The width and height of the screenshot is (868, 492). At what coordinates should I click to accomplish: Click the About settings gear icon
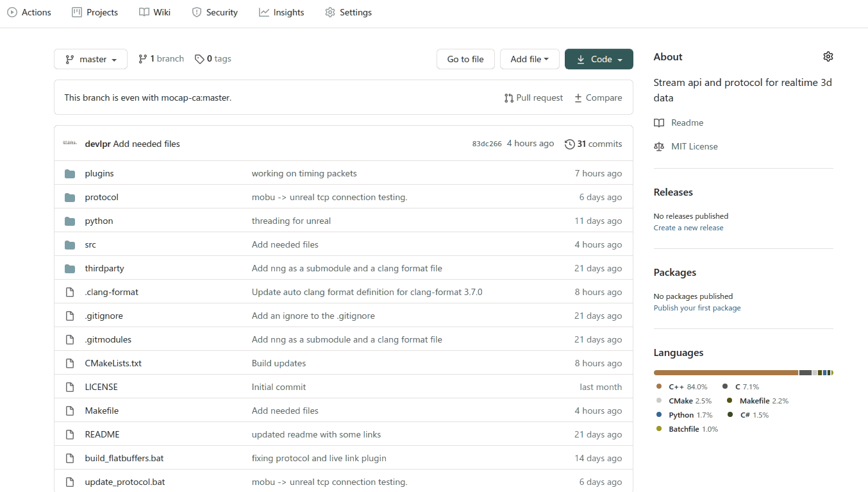[828, 56]
